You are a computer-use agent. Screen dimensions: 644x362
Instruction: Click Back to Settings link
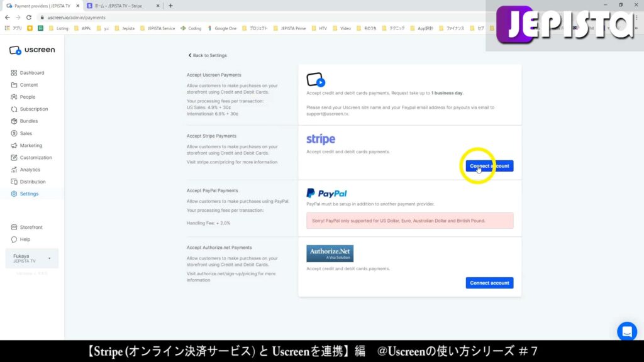point(208,55)
